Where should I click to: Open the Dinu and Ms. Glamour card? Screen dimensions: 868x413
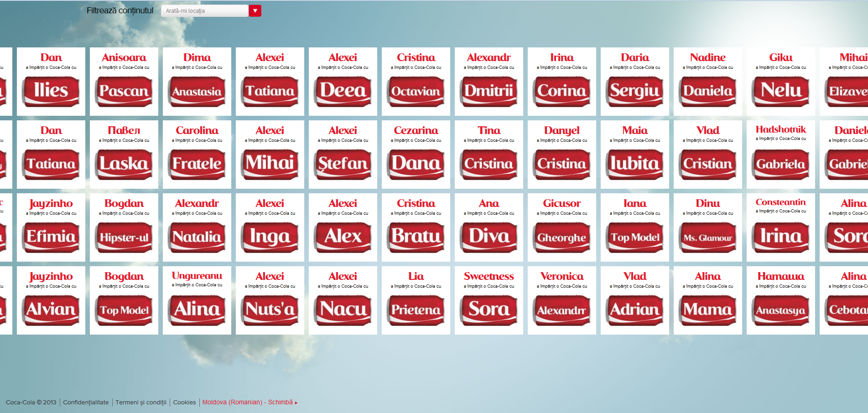tap(708, 227)
